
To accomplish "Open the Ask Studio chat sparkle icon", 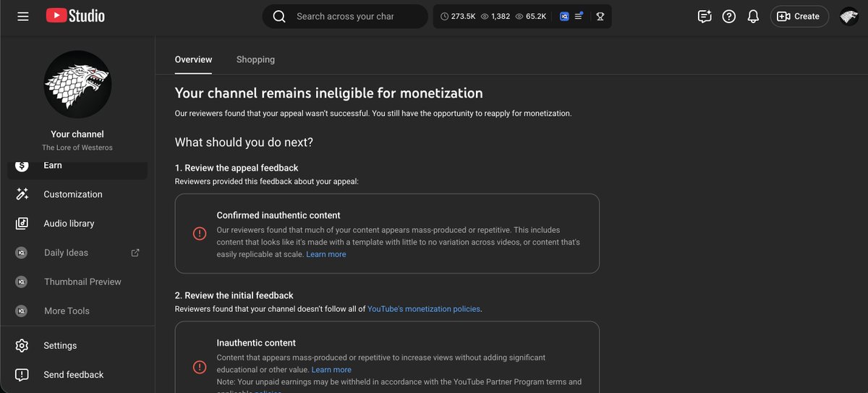I will click(x=705, y=16).
